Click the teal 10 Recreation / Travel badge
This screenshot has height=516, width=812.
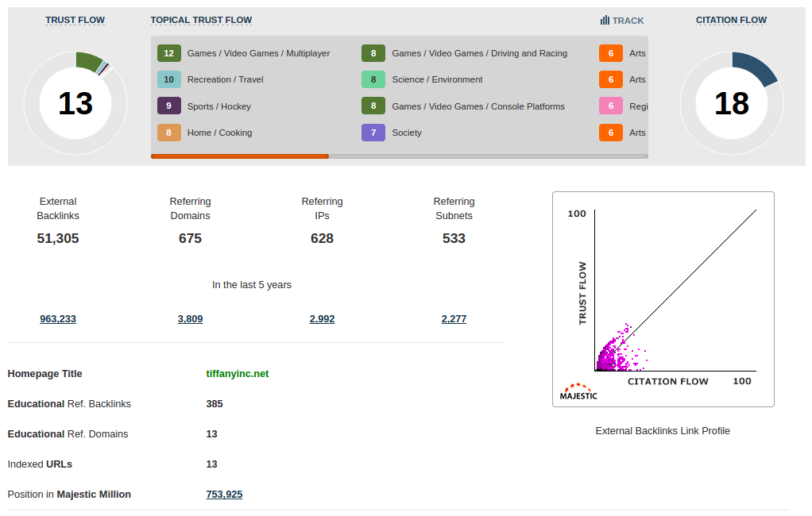[168, 79]
